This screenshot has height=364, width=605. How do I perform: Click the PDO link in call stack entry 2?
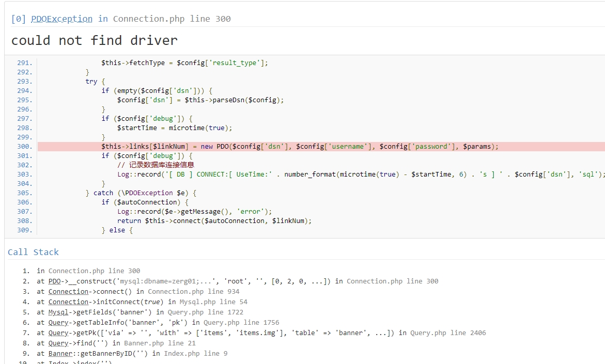click(54, 281)
